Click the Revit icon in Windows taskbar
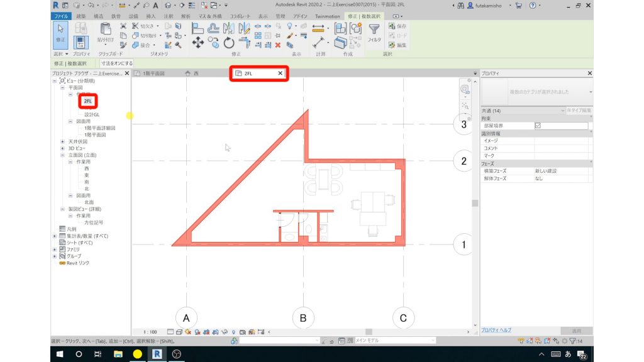The width and height of the screenshot is (644, 362). (155, 354)
